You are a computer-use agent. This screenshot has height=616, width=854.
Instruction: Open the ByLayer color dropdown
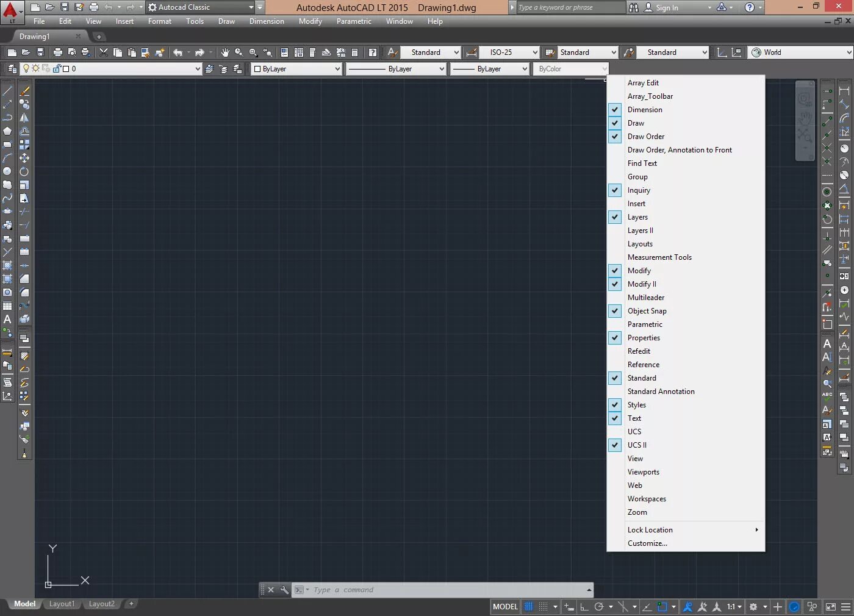coord(296,69)
